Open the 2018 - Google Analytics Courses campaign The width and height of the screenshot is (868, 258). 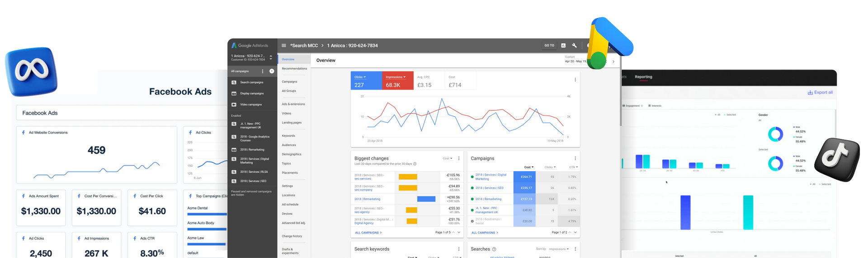click(252, 139)
